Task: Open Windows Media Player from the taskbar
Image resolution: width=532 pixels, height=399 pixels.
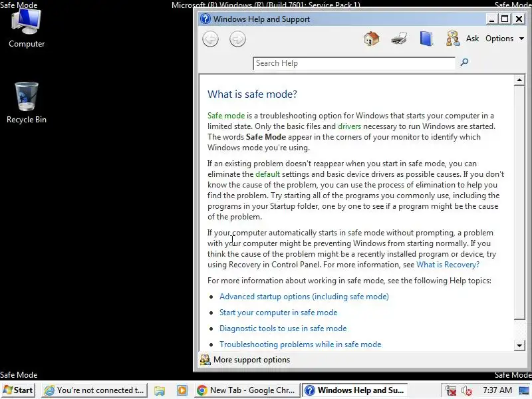Action: pyautogui.click(x=182, y=390)
